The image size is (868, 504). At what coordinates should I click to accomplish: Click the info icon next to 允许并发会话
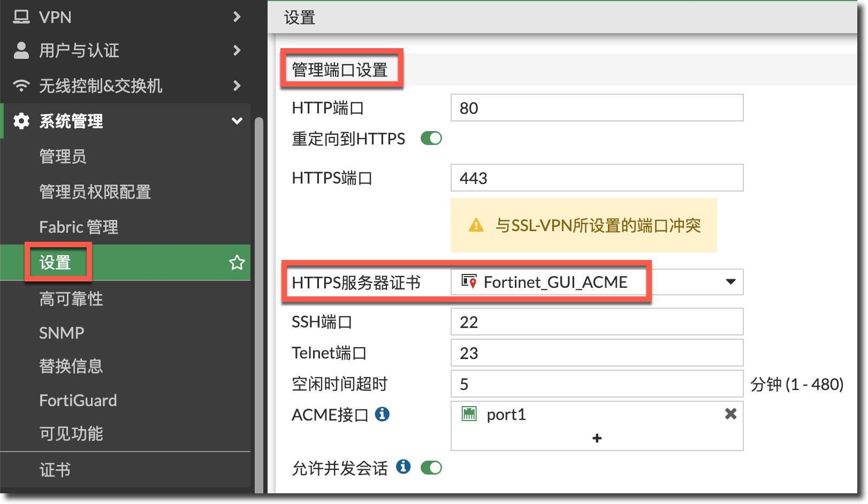tap(403, 467)
